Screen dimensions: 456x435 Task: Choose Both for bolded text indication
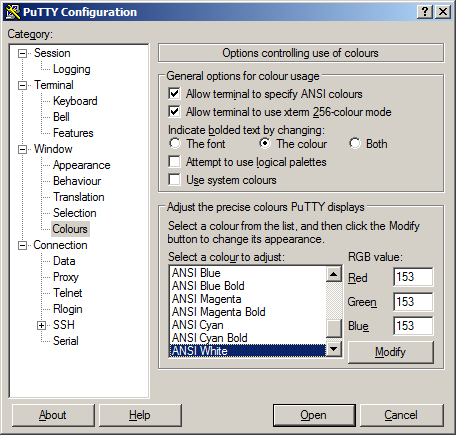click(x=355, y=144)
